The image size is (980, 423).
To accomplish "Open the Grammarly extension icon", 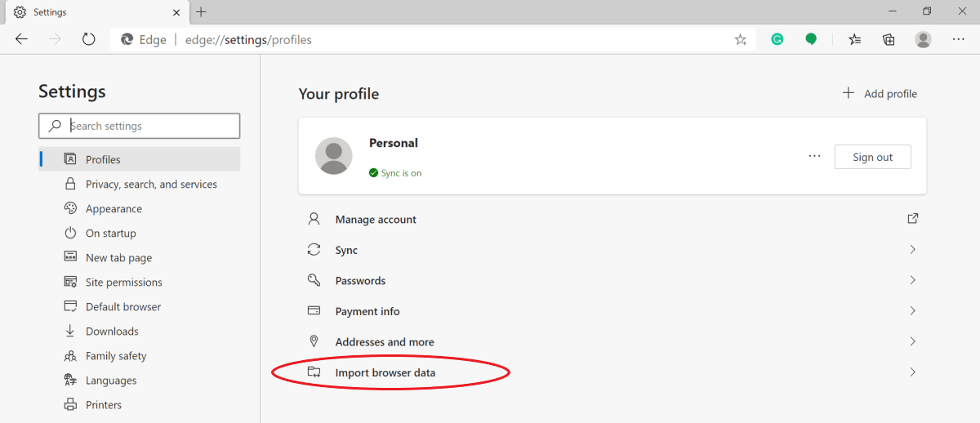I will (x=777, y=39).
